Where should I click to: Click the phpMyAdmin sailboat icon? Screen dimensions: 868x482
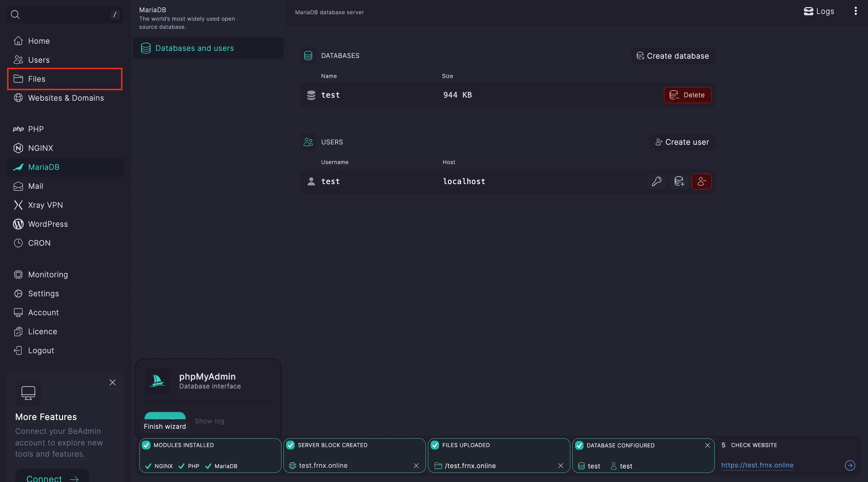click(157, 381)
